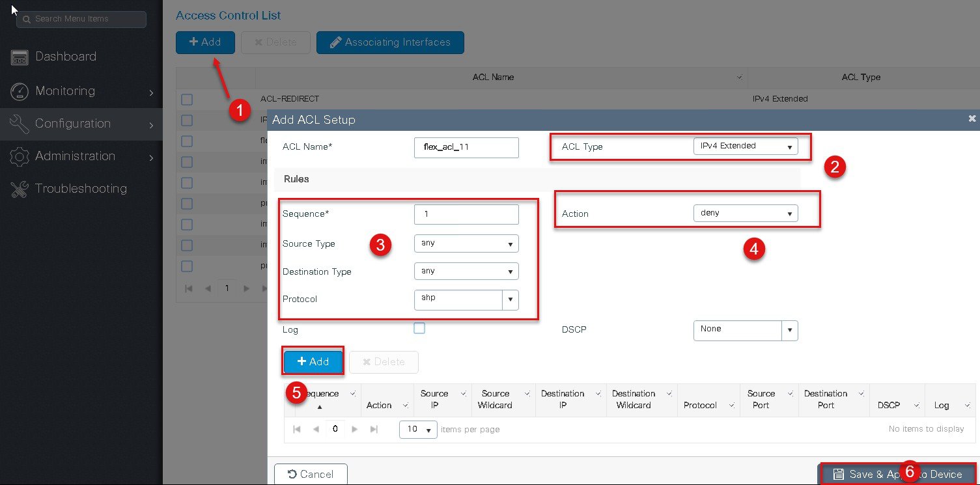Click the ACL Name input field
Screen dimensions: 980x485
pyautogui.click(x=466, y=147)
